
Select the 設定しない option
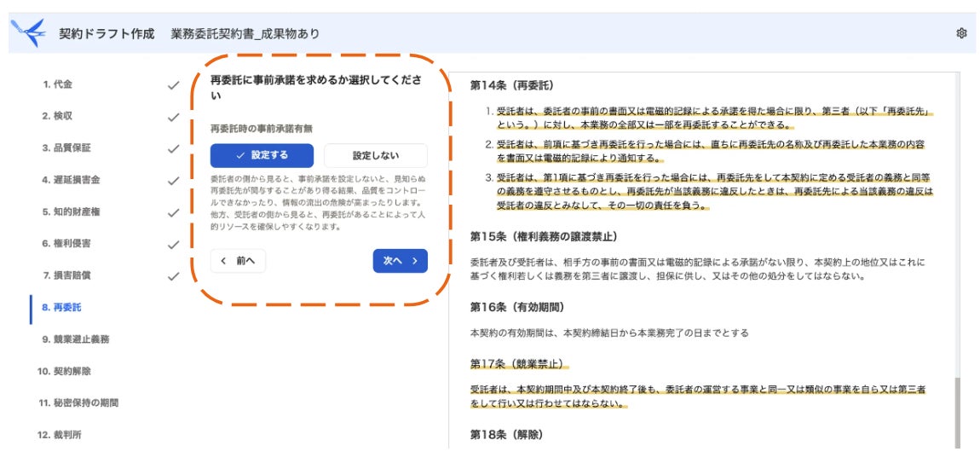(376, 156)
